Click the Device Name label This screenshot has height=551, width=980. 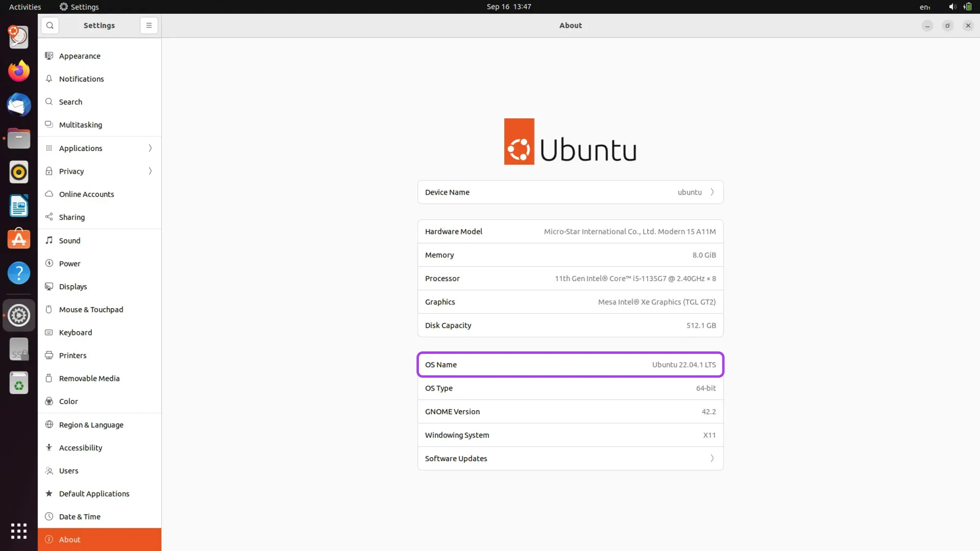tap(447, 192)
